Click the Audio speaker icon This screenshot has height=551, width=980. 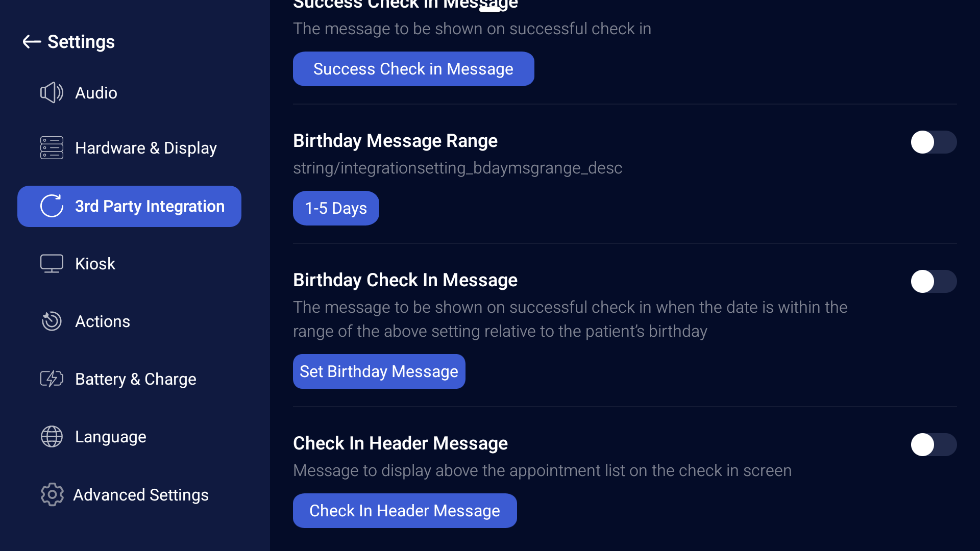coord(52,93)
